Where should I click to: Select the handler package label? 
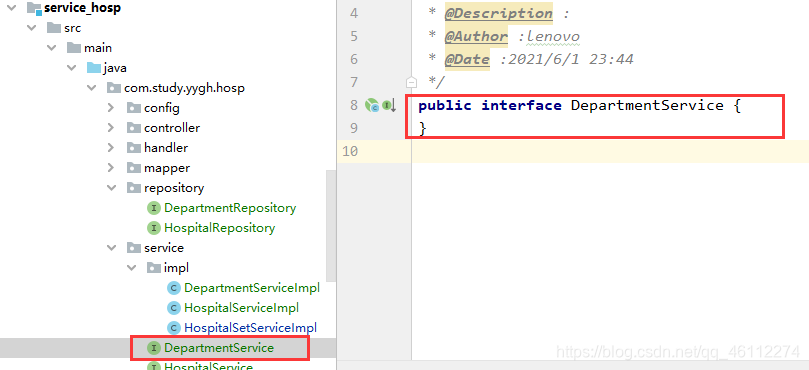(166, 148)
